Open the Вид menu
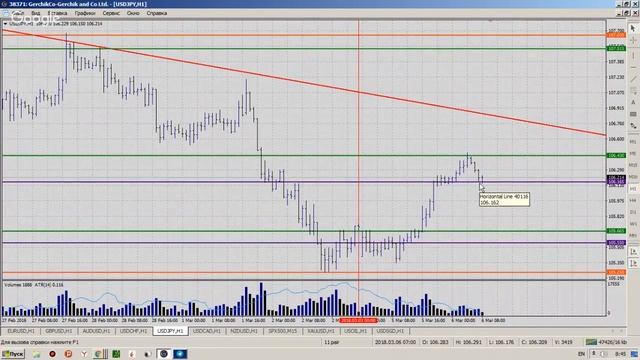The width and height of the screenshot is (640, 360). point(36,13)
